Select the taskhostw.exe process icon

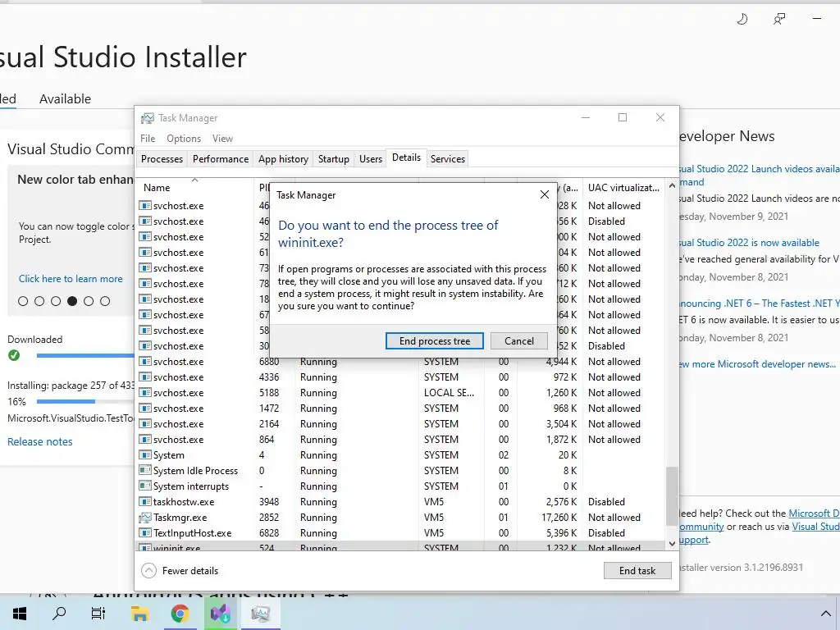click(144, 502)
